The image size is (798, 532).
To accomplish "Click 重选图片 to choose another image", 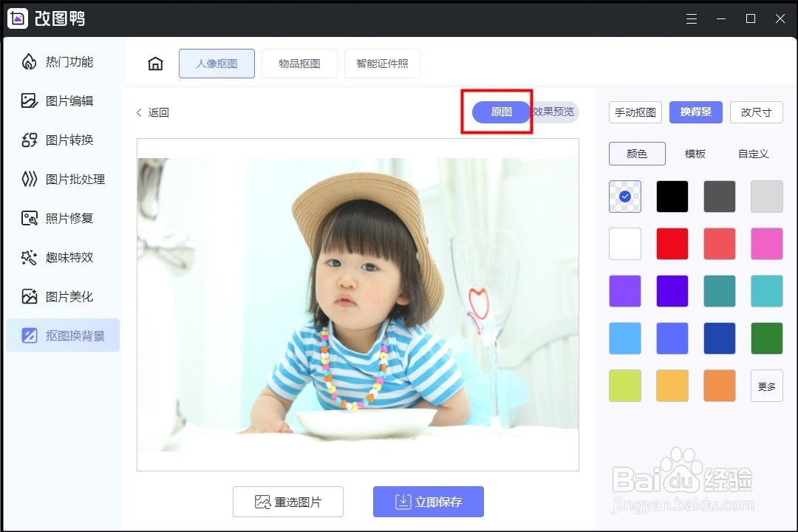I will [x=288, y=502].
